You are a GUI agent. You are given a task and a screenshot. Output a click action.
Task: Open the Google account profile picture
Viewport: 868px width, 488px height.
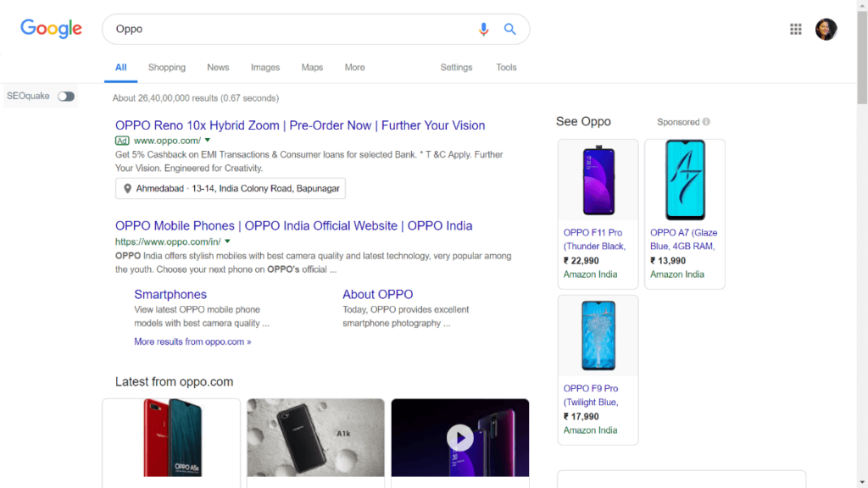tap(826, 29)
